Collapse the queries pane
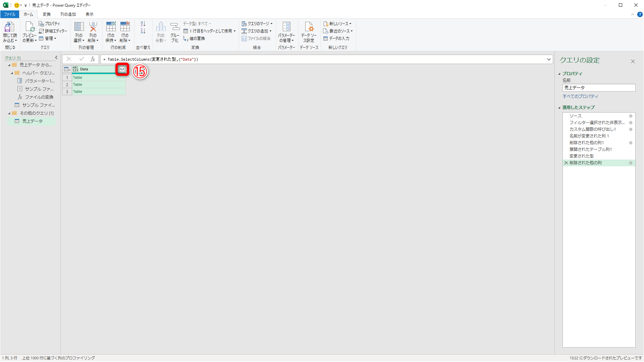The width and height of the screenshot is (644, 362). 56,58
